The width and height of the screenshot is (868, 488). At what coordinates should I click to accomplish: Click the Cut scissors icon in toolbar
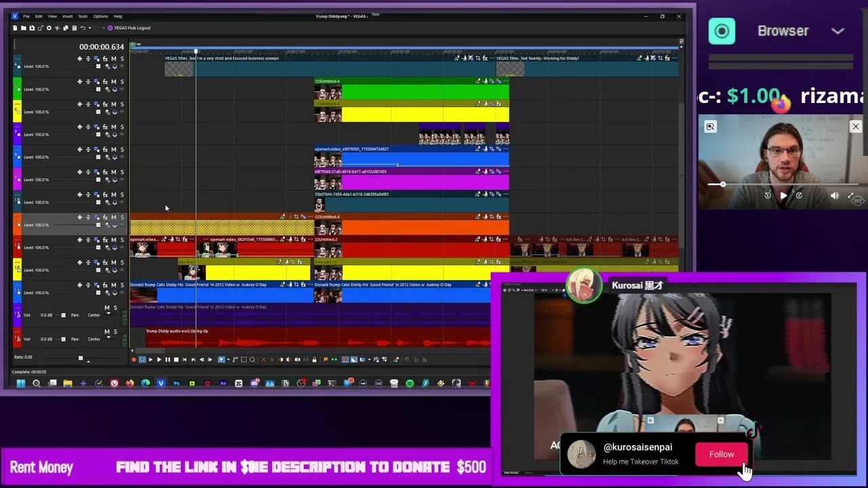[58, 28]
